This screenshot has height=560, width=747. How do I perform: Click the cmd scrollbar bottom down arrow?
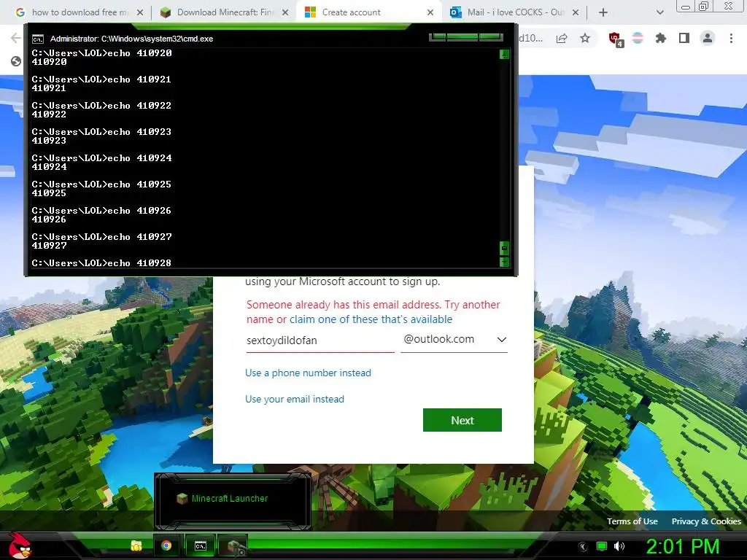coord(504,262)
